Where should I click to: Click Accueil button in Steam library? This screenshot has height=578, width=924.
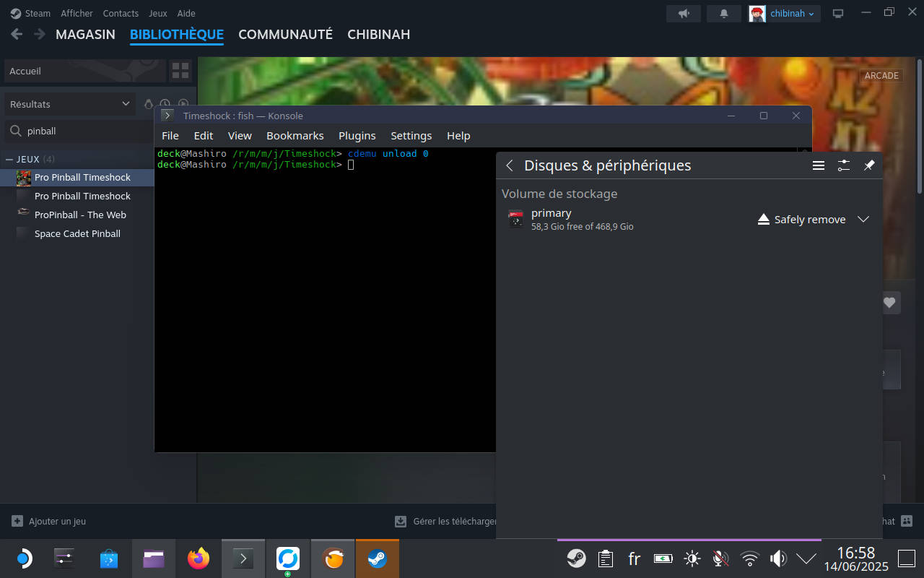[84, 71]
